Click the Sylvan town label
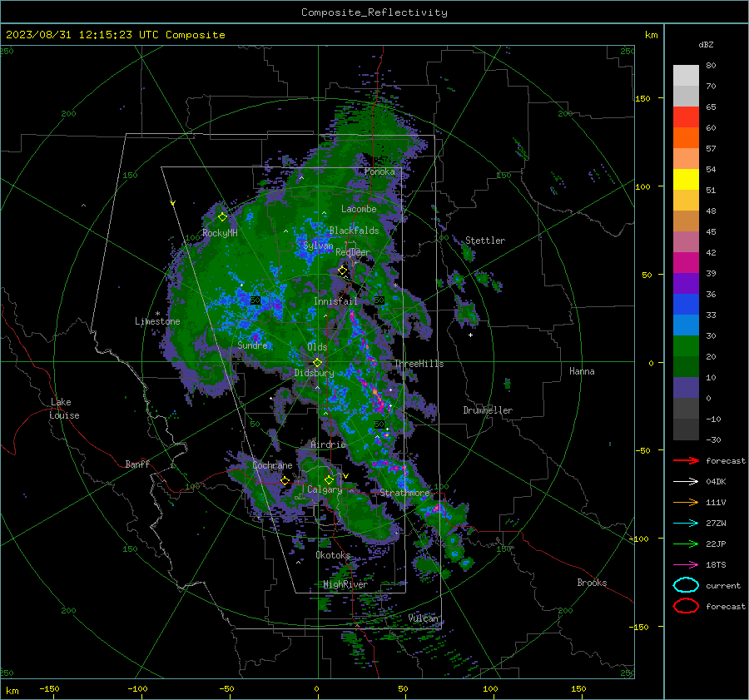Image resolution: width=749 pixels, height=700 pixels. pos(318,246)
